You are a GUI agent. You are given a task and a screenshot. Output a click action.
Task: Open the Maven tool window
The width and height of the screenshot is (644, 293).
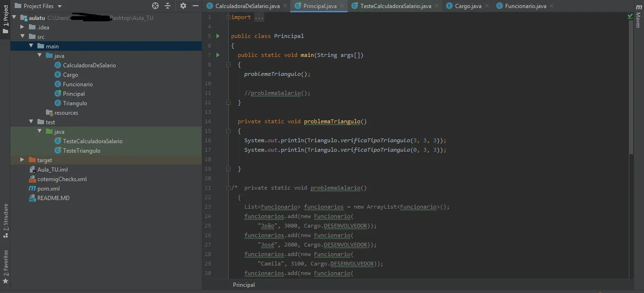point(638,20)
